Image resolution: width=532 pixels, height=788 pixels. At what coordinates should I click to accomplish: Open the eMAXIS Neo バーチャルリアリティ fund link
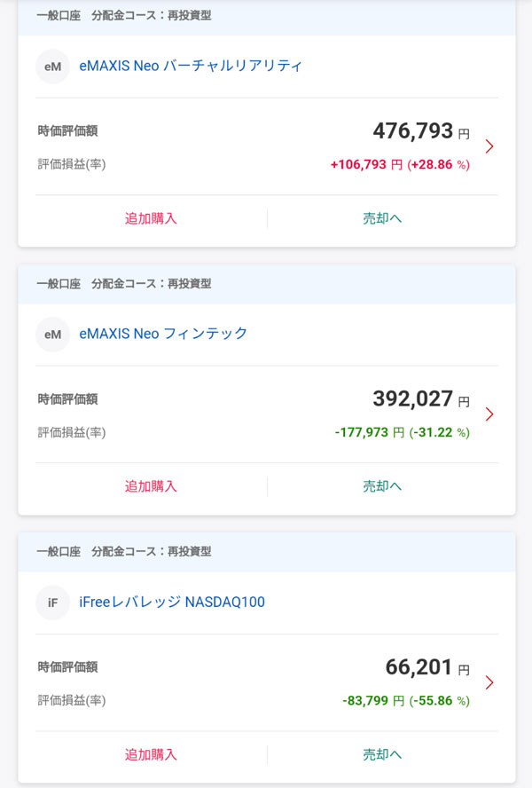pyautogui.click(x=191, y=66)
